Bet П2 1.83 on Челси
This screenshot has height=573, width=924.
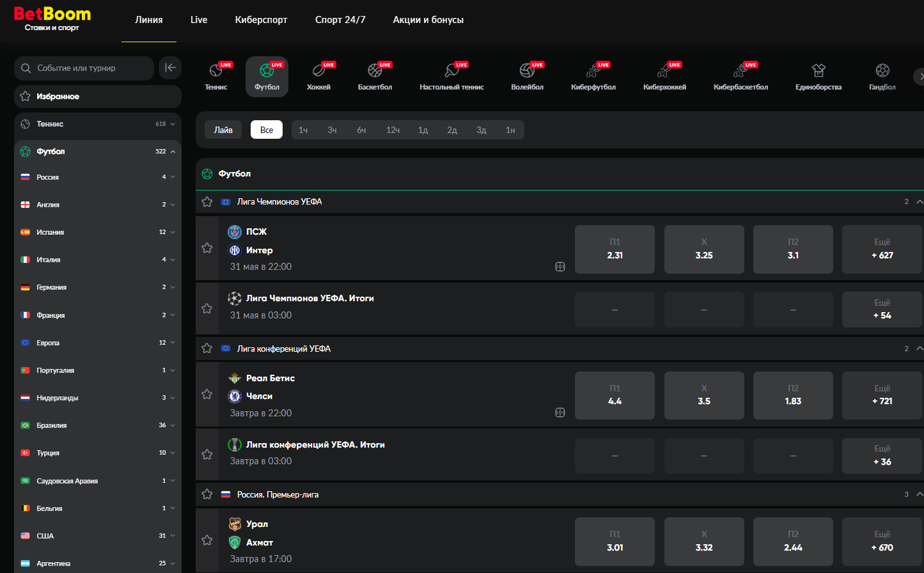click(793, 395)
